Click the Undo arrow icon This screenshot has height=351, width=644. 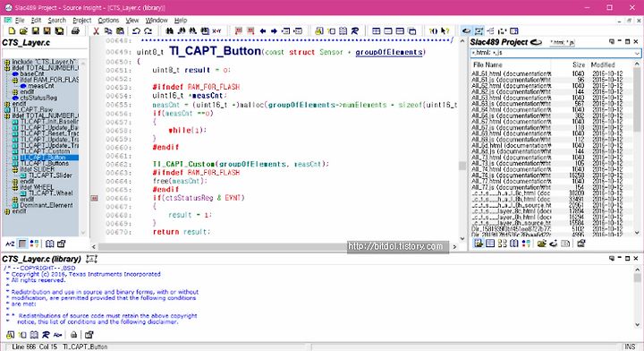136,30
